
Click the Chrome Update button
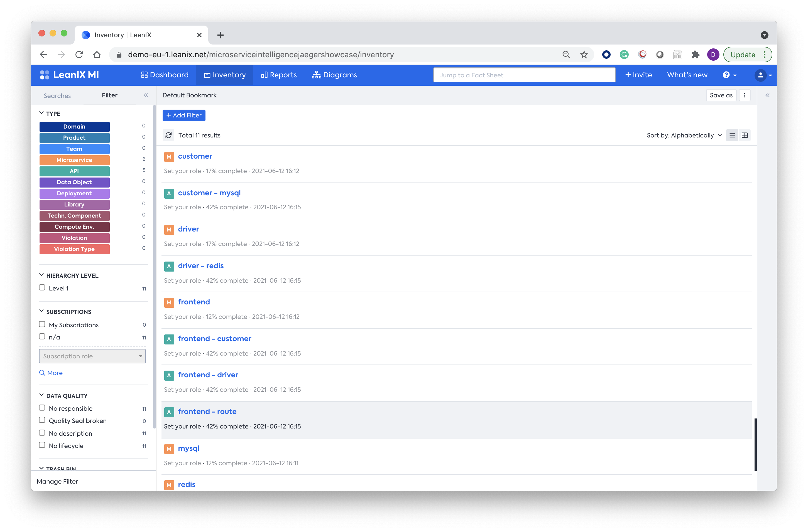pos(747,55)
